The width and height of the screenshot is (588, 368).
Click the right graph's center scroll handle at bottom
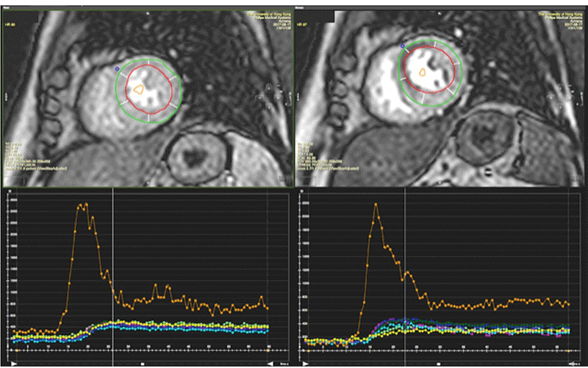438,362
